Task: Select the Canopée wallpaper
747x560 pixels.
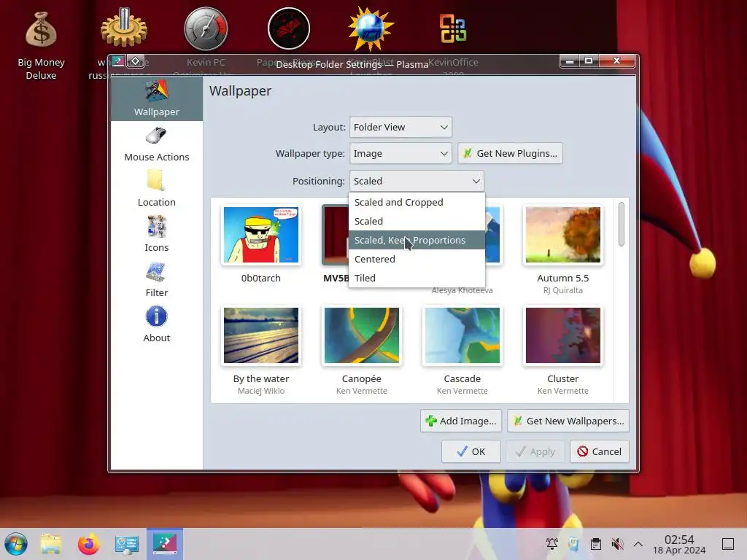Action: pos(362,335)
